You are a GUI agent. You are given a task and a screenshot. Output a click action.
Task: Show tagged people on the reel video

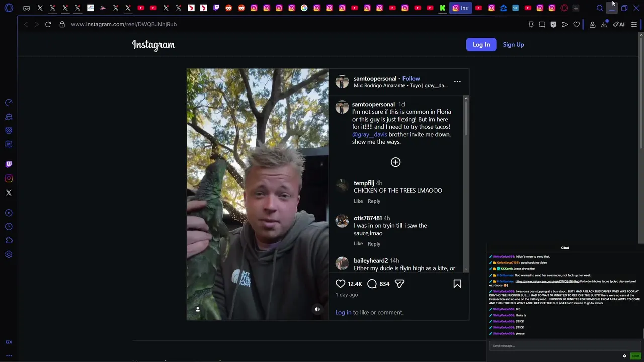pos(198,309)
